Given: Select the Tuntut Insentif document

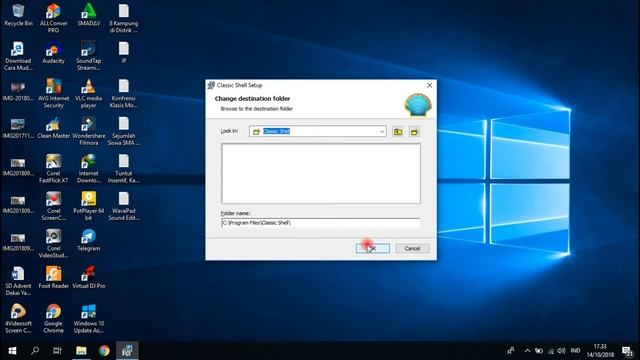Looking at the screenshot, I should [x=124, y=169].
